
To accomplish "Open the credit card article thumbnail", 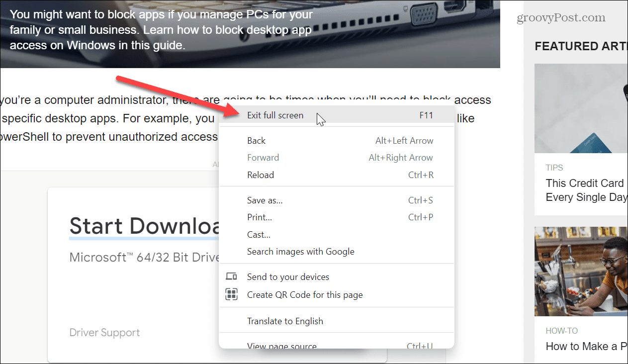I will click(x=581, y=108).
